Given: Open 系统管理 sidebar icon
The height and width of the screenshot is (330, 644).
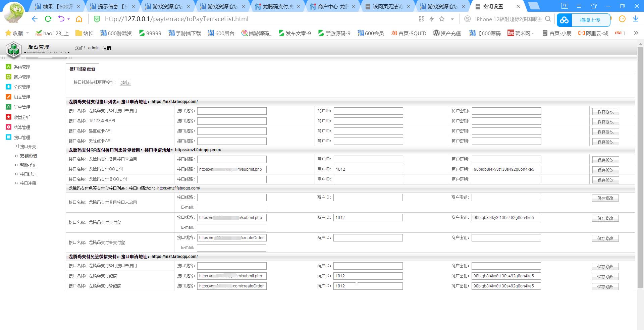Looking at the screenshot, I should tap(9, 67).
